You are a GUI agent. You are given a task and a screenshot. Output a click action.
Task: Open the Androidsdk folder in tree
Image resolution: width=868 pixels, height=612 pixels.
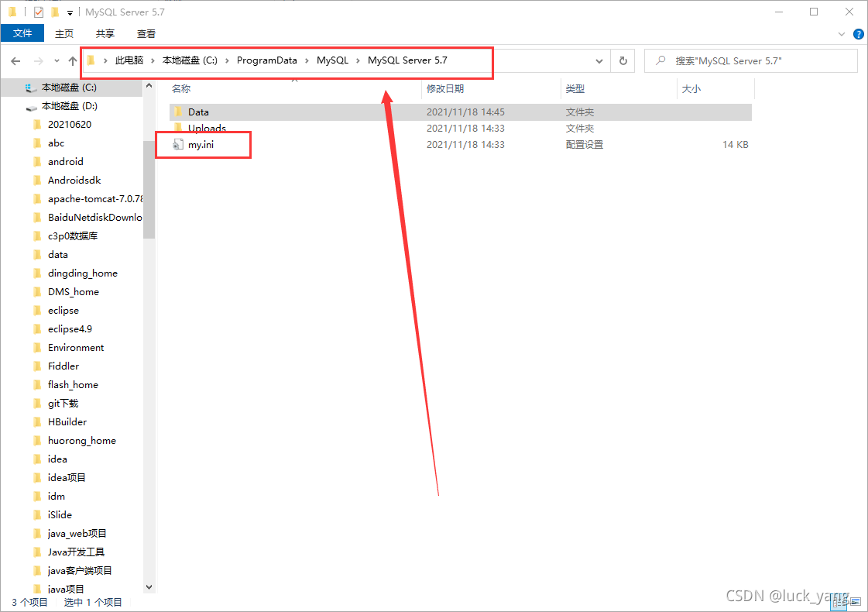coord(74,180)
